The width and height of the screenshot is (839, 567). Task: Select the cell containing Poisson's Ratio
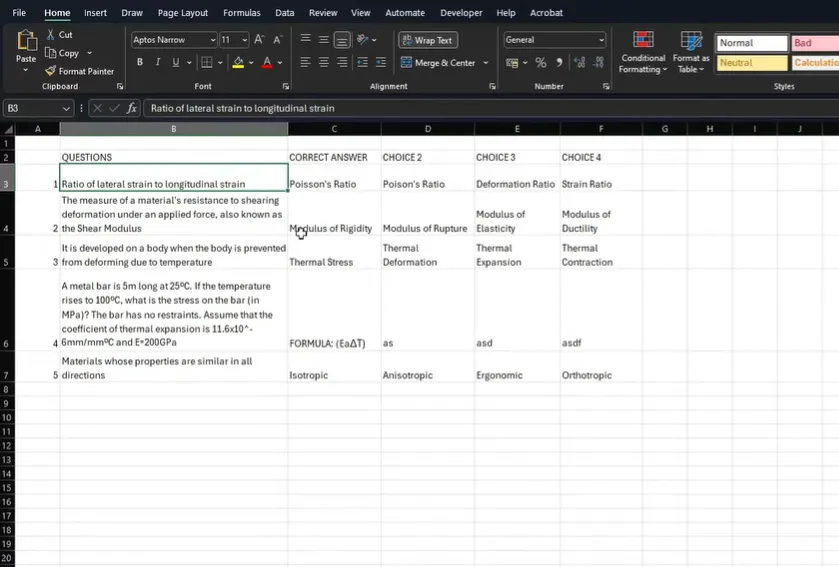click(x=333, y=184)
